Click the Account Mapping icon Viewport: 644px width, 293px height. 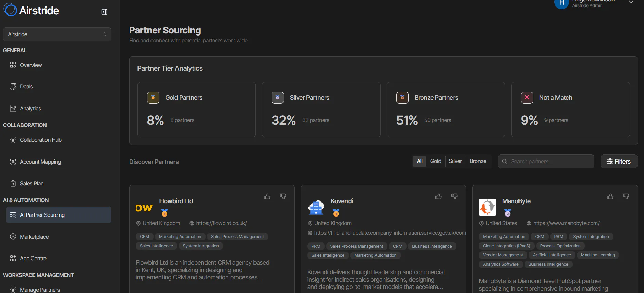click(13, 162)
